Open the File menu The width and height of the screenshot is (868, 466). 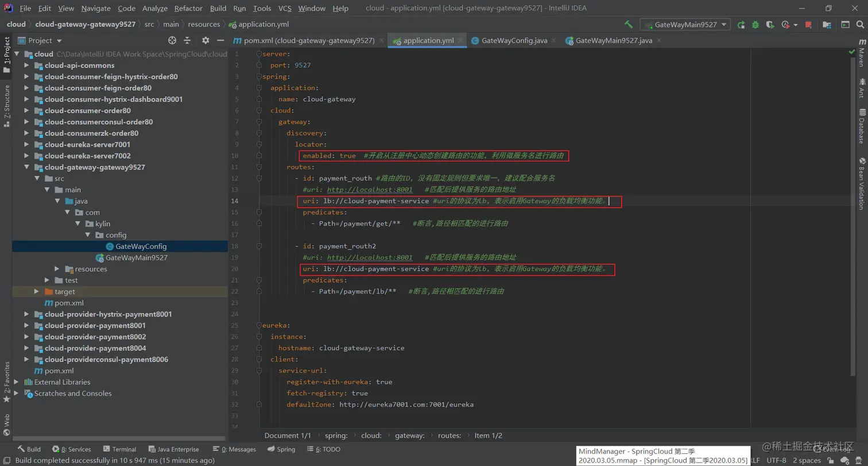[x=25, y=8]
